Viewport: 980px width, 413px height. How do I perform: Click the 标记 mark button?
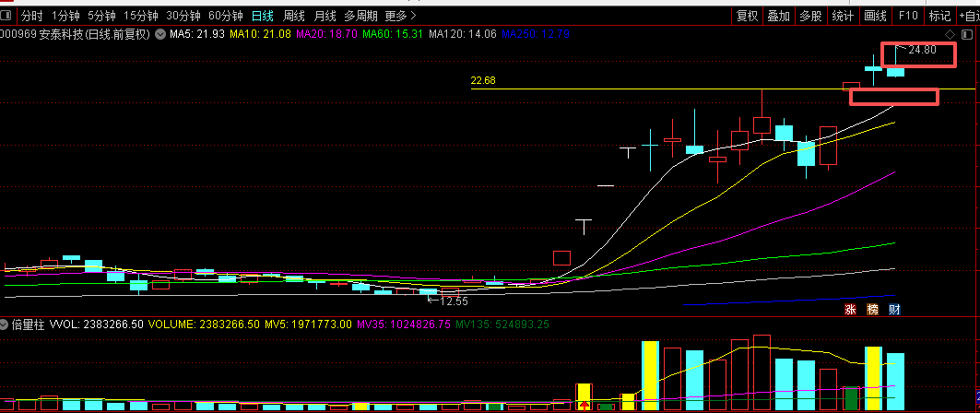939,16
